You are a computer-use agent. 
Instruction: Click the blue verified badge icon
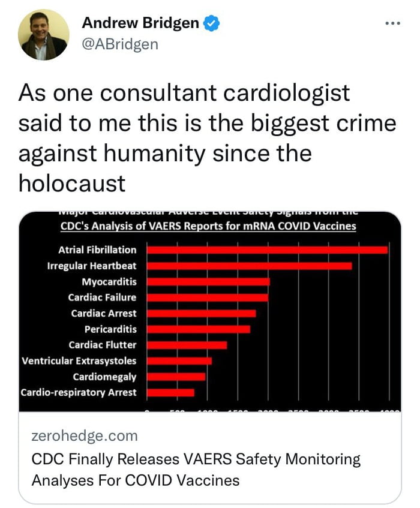(211, 23)
